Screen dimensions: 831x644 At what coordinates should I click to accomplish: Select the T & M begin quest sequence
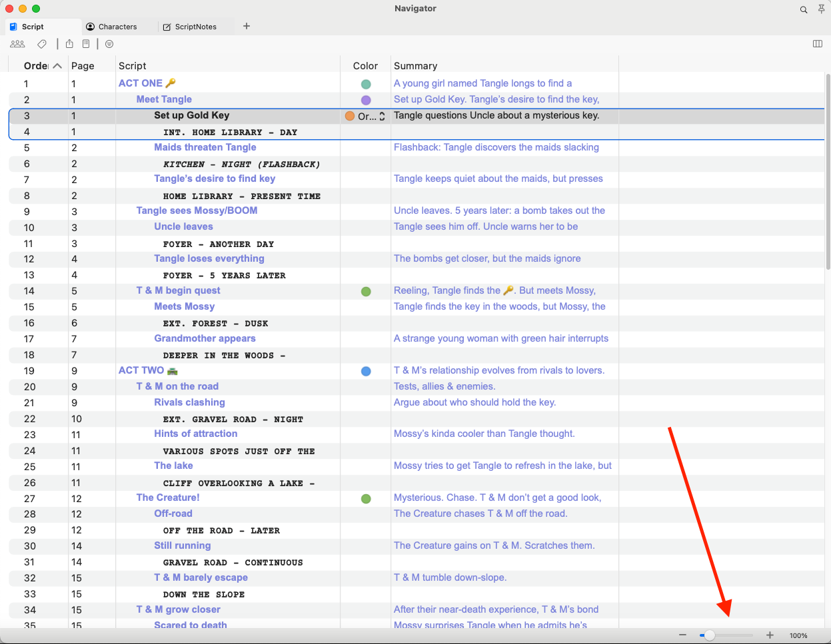[x=179, y=290]
